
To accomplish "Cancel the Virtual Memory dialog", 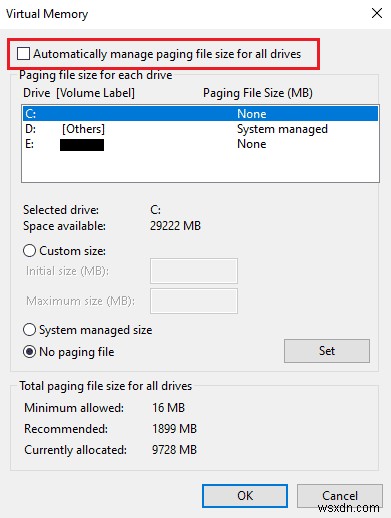I will [340, 496].
